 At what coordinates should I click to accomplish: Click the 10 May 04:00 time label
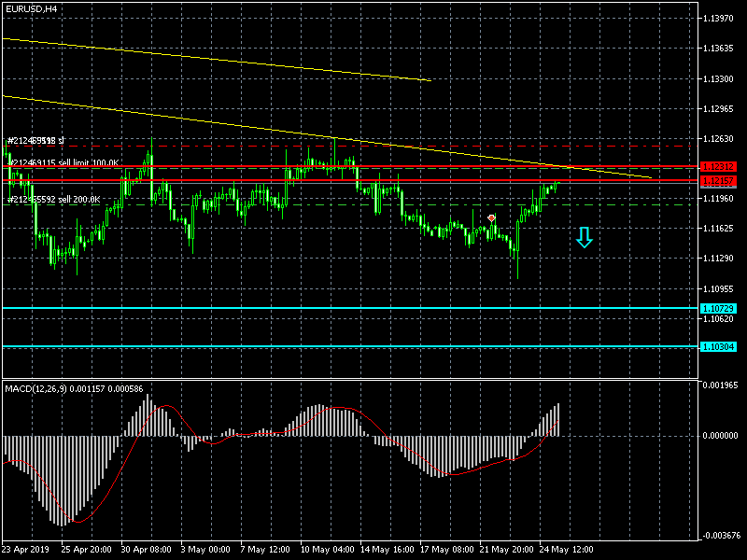[328, 550]
